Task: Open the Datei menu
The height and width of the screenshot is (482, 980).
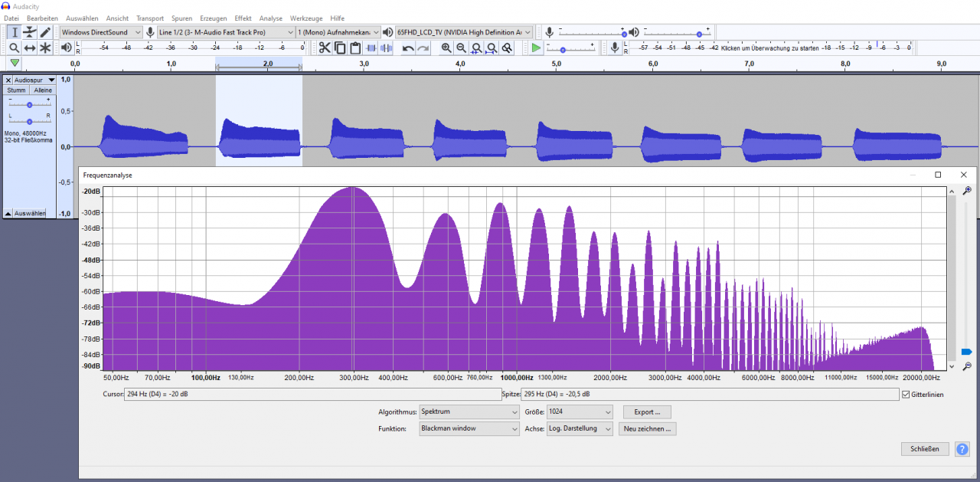Action: click(11, 18)
